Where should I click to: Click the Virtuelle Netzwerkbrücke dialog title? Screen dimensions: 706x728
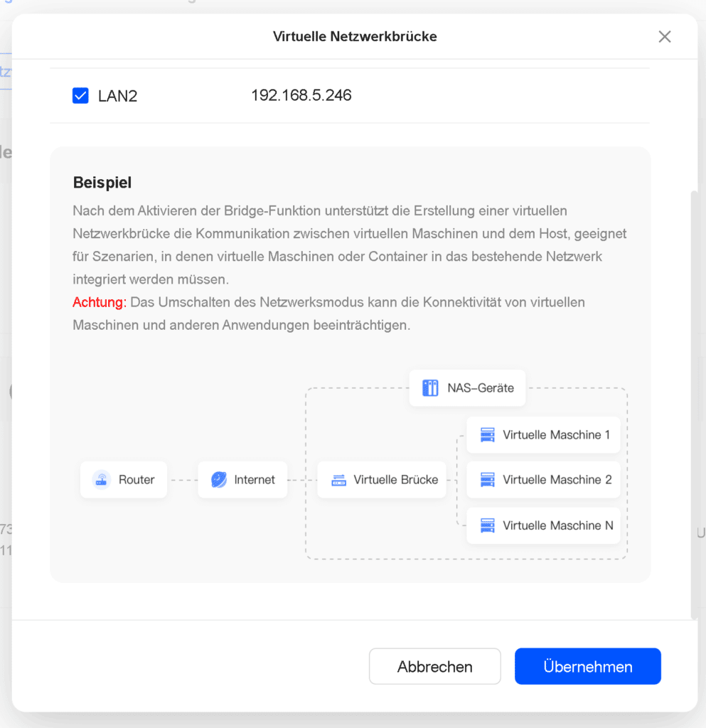coord(355,37)
